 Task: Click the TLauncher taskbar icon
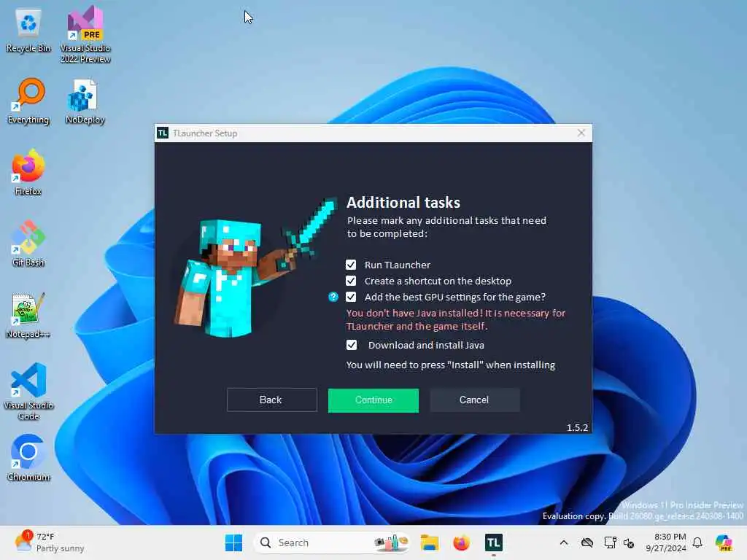click(x=493, y=542)
